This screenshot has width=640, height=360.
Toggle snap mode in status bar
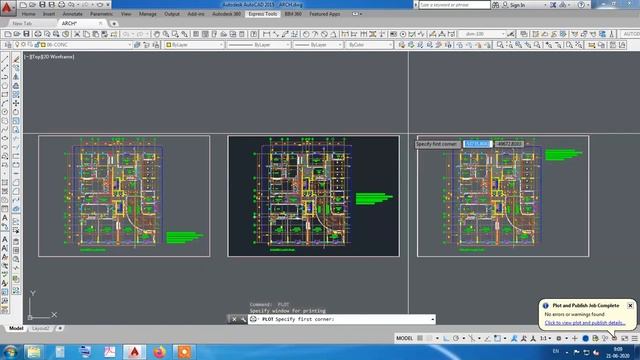pos(429,338)
